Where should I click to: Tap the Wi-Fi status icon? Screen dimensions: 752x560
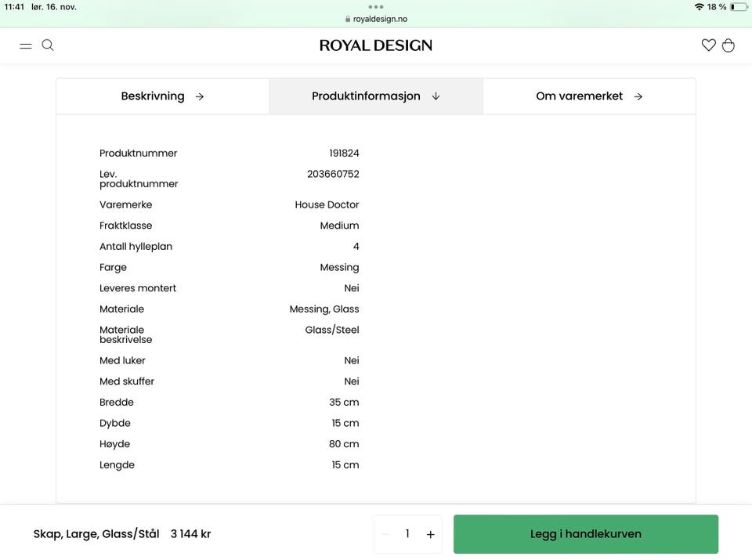(x=700, y=7)
